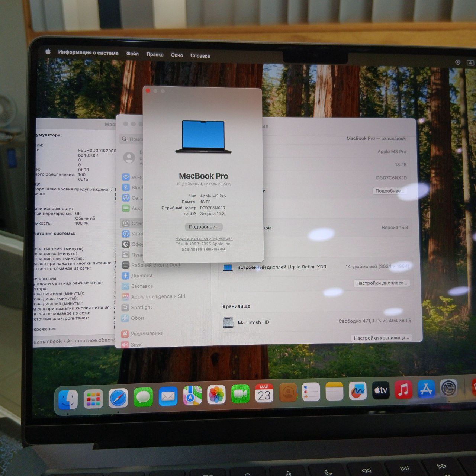
Task: Click the MacBook Pro image in About window
Action: pos(203,137)
